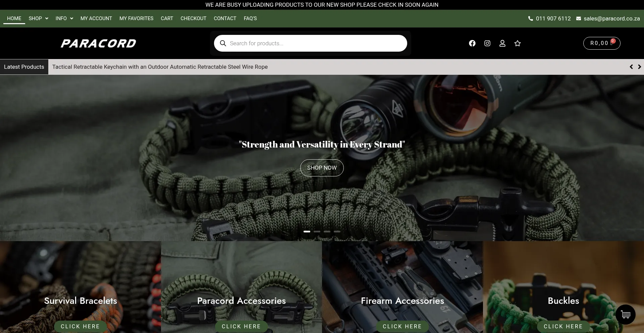644x333 pixels.
Task: Click the SHOP NOW button
Action: (x=322, y=168)
